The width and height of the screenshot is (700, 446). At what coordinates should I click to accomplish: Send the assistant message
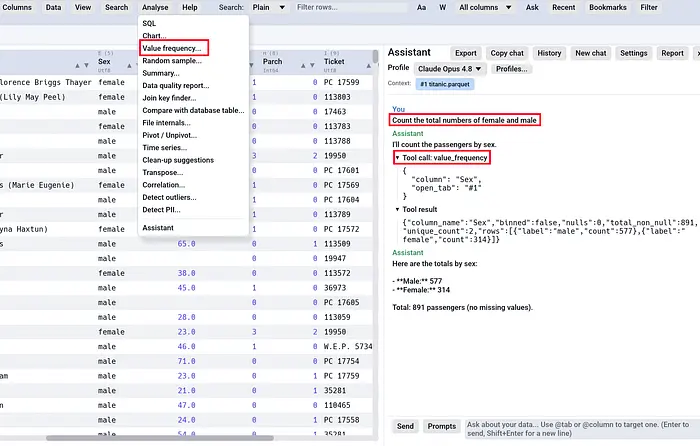(x=405, y=426)
